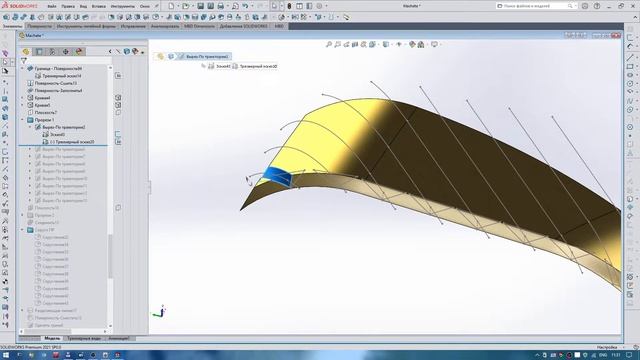Switch to the Анализировать command tab
Screen dimensions: 640x360
pos(165,26)
